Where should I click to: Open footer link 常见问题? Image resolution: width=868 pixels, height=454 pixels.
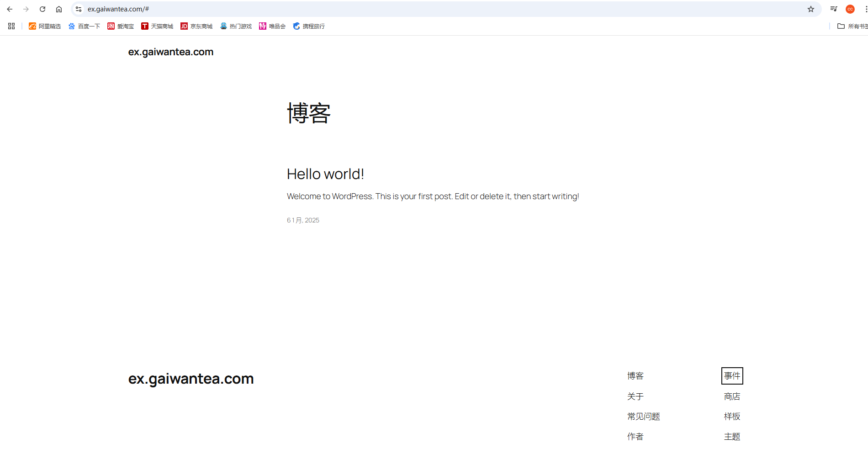(x=644, y=417)
